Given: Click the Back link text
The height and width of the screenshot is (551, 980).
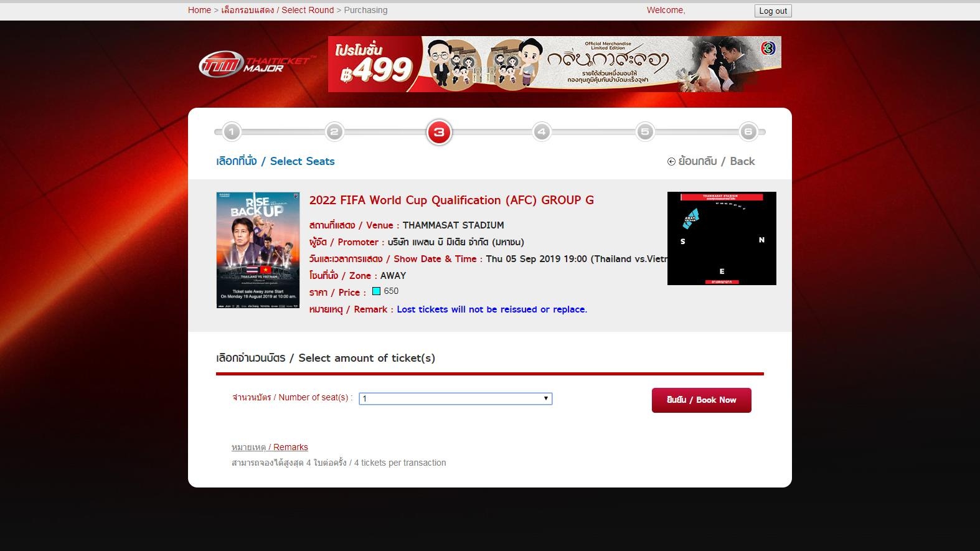Looking at the screenshot, I should tap(717, 161).
